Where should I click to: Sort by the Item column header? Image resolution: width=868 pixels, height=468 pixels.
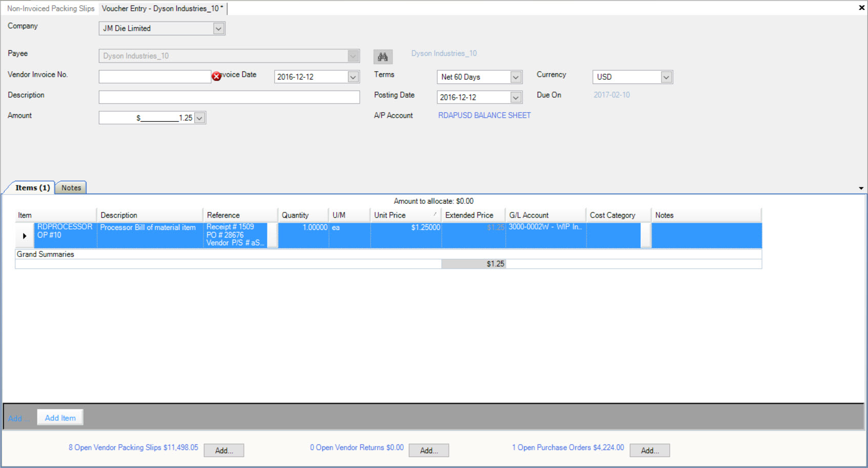[55, 216]
